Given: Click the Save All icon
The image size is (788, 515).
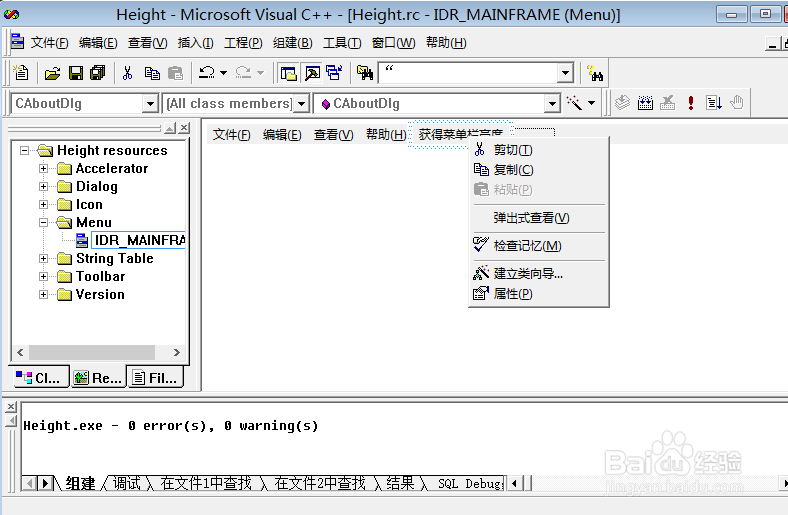Looking at the screenshot, I should (x=97, y=73).
